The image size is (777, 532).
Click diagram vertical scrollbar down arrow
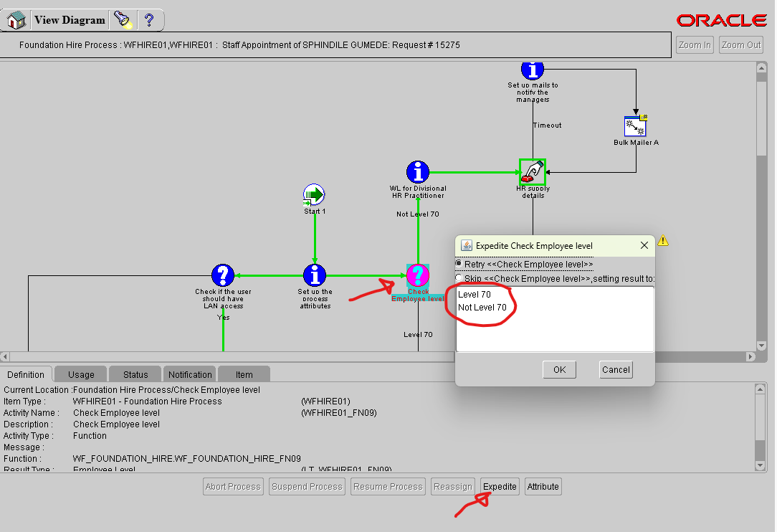tap(762, 346)
